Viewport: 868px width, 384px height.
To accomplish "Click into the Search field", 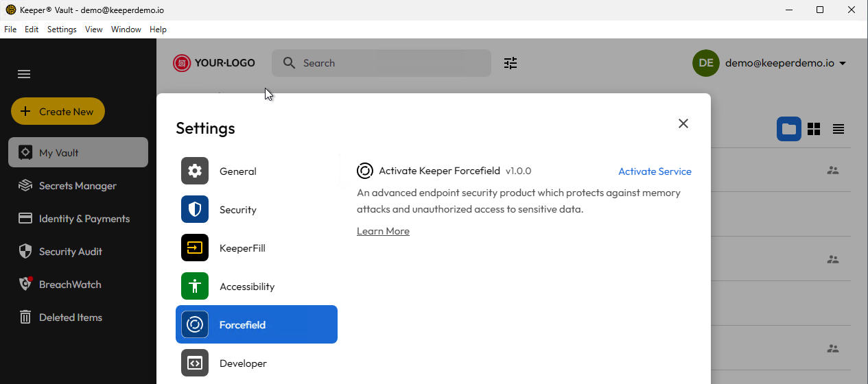I will (391, 63).
